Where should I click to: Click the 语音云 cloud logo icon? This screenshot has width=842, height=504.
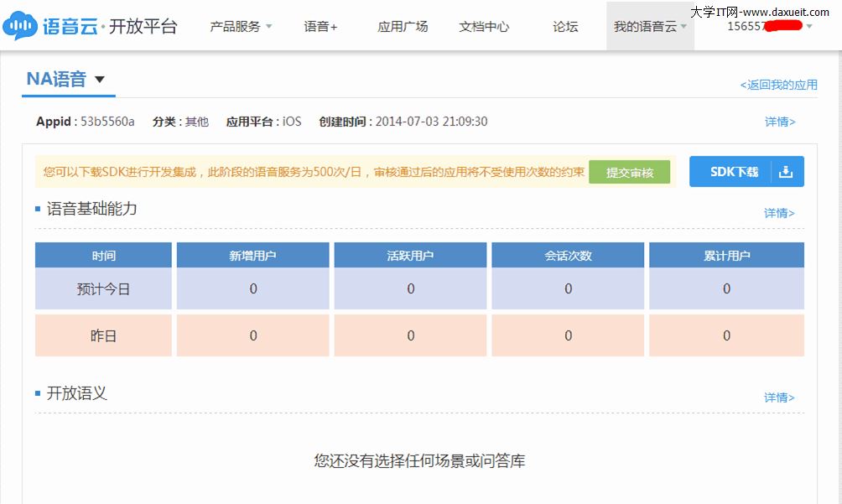tap(19, 26)
